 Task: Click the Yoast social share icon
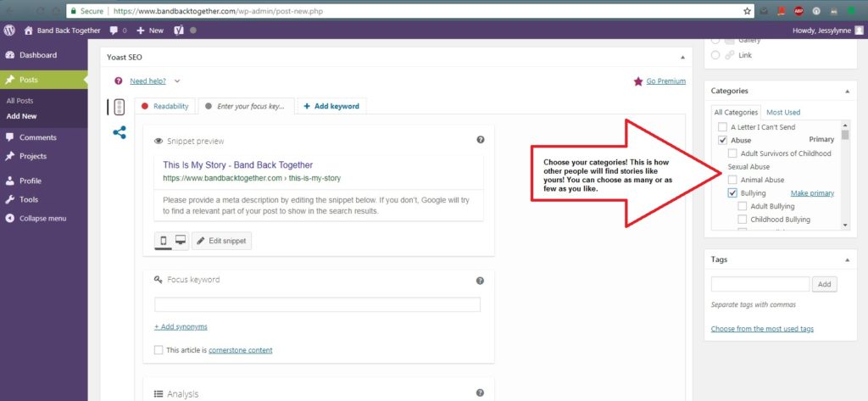(x=120, y=132)
